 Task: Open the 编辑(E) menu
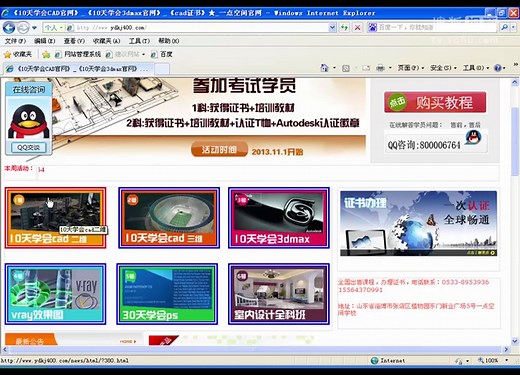[44, 41]
